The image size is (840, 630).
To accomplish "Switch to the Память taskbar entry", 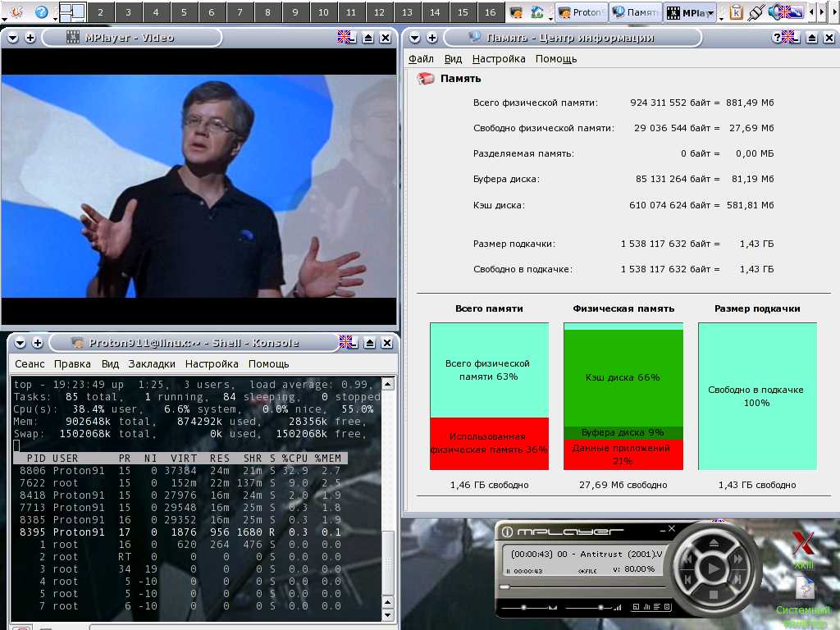I will (x=636, y=12).
